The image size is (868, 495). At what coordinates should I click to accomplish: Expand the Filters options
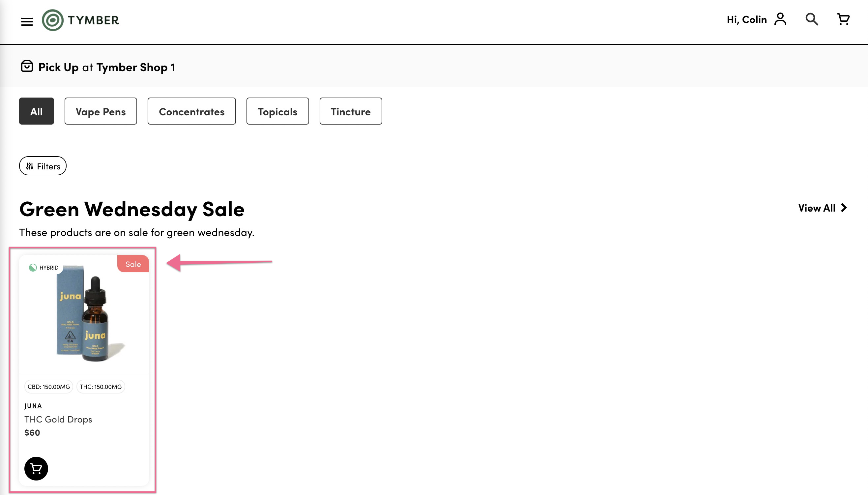[43, 166]
